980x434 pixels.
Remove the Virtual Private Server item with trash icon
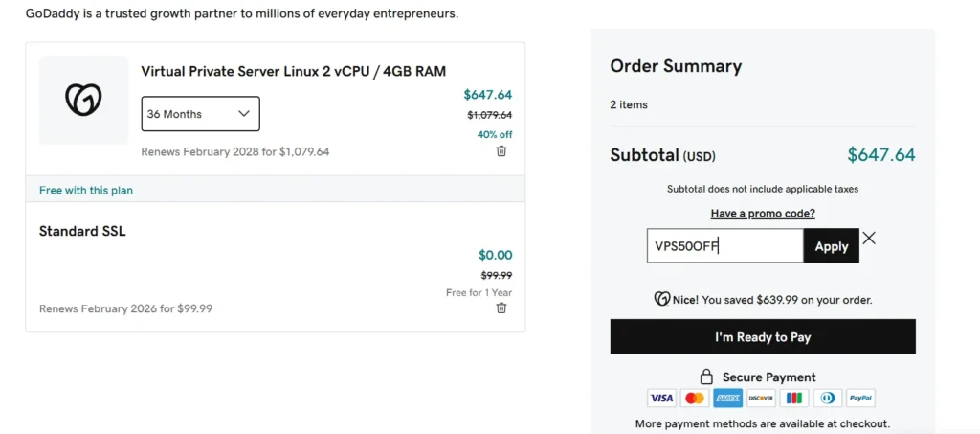click(501, 151)
